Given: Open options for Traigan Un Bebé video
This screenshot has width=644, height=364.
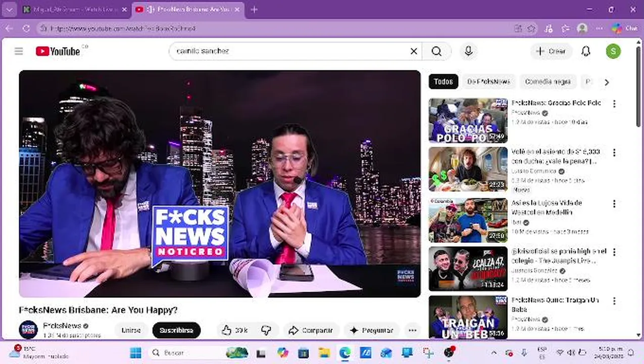Looking at the screenshot, I should [x=614, y=301].
